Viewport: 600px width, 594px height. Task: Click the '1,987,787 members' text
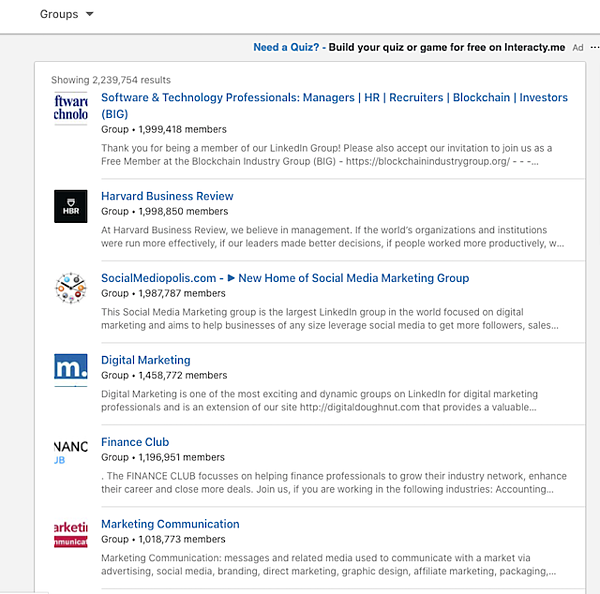(182, 293)
